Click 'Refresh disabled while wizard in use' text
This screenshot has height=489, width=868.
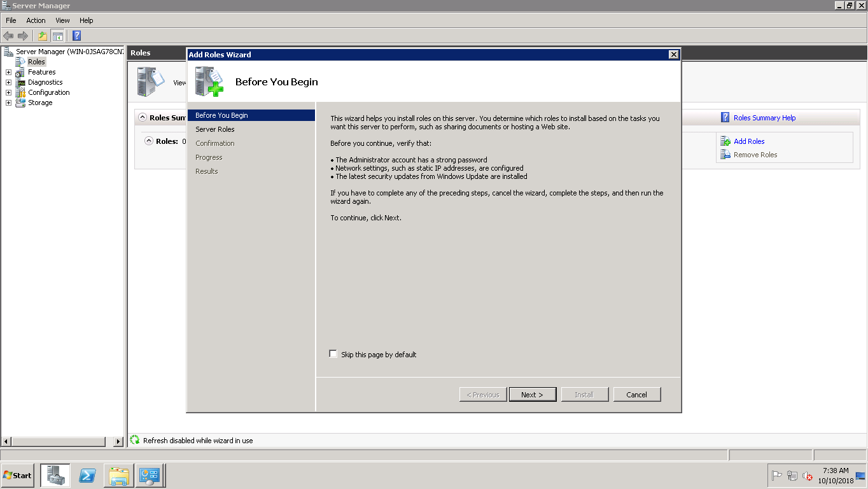pos(198,441)
